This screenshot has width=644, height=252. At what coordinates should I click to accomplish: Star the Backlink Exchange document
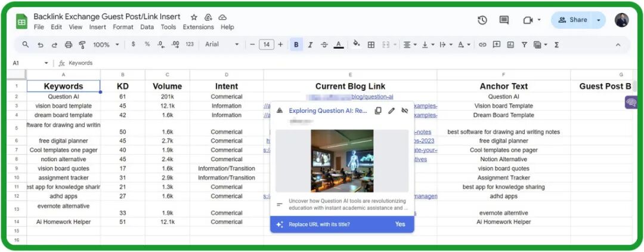[x=194, y=17]
